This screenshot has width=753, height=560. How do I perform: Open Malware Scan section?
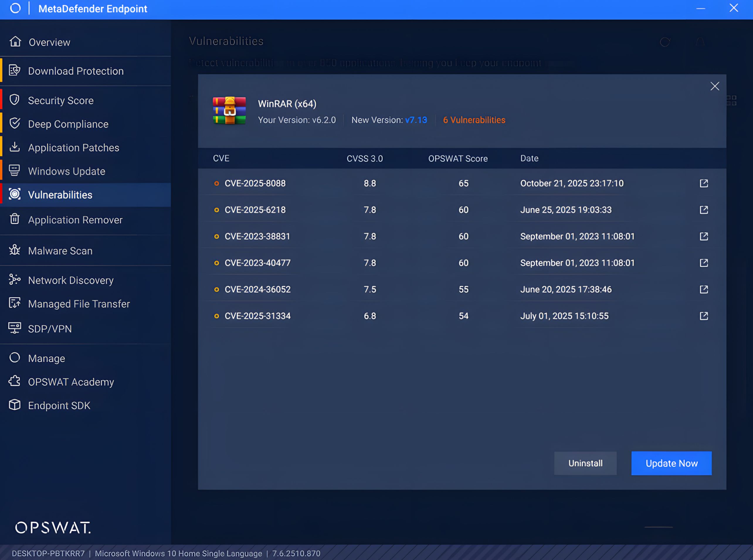pos(60,251)
